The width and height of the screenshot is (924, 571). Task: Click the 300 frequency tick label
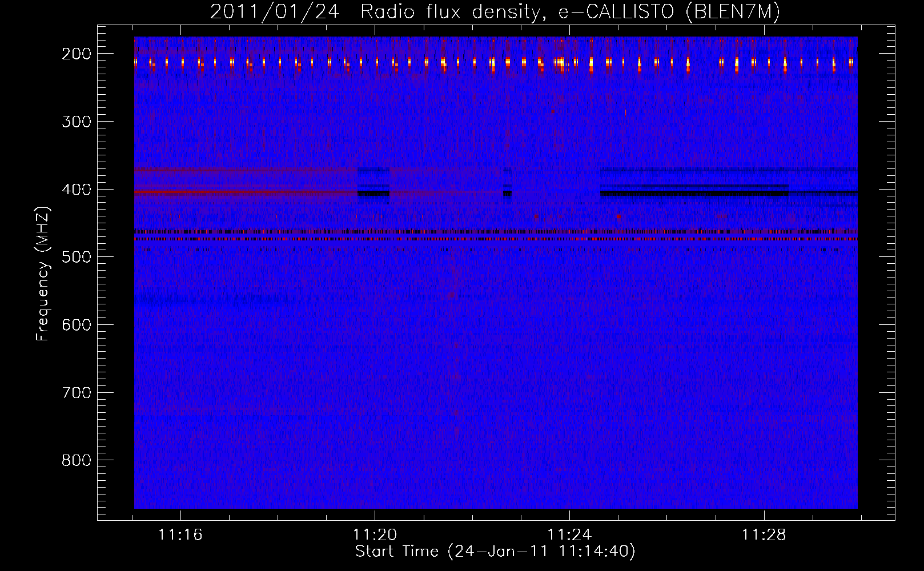(x=76, y=122)
